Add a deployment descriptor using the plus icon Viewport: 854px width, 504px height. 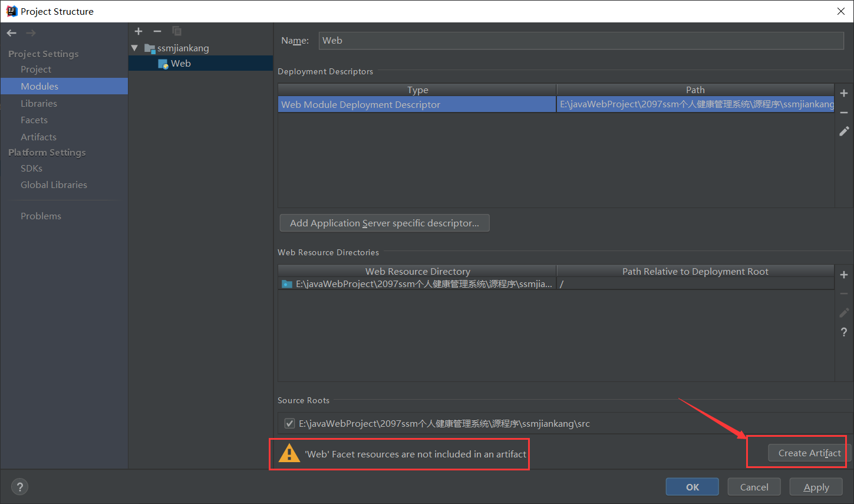click(844, 93)
